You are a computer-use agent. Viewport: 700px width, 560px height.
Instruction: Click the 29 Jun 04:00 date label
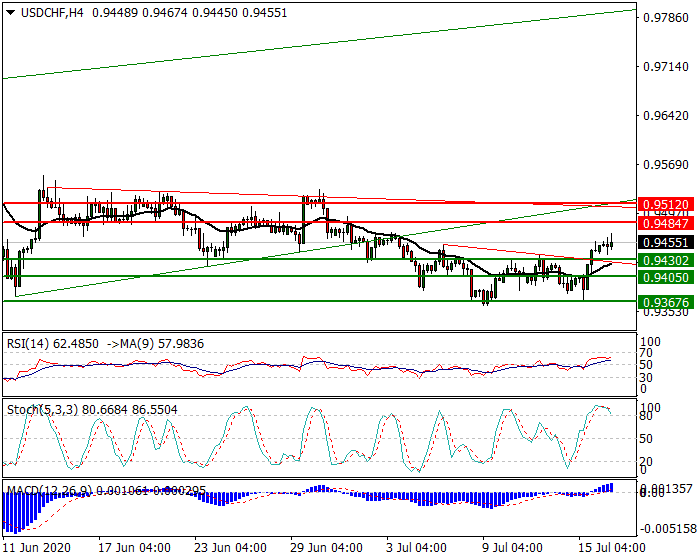click(326, 547)
